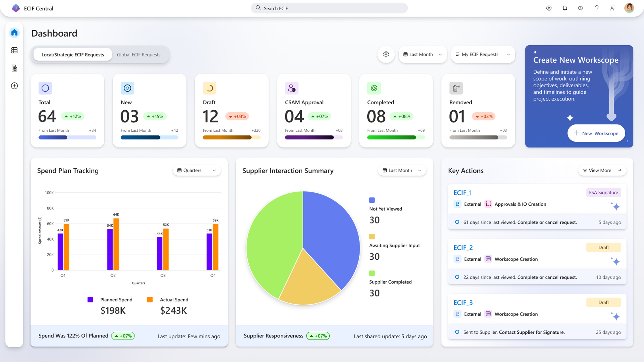Open the building icon in sidebar
644x362 pixels.
pos(14,68)
